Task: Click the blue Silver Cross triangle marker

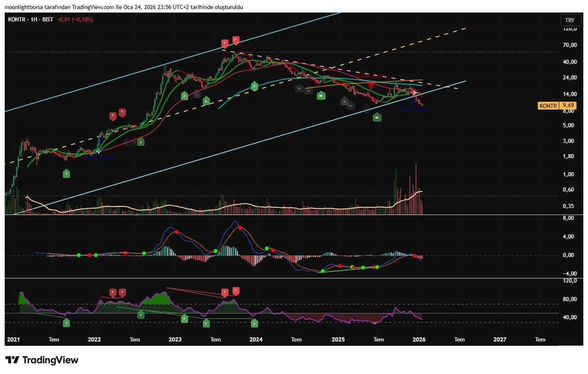Action: point(414,101)
